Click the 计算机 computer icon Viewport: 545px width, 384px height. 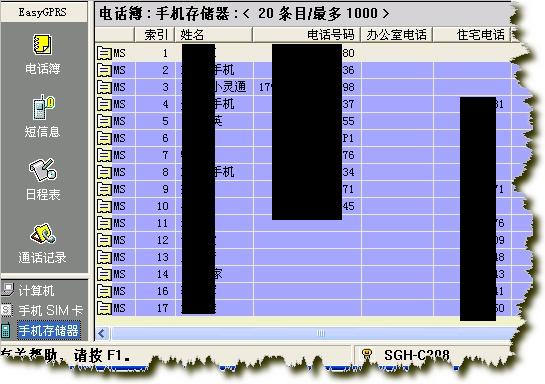8,289
